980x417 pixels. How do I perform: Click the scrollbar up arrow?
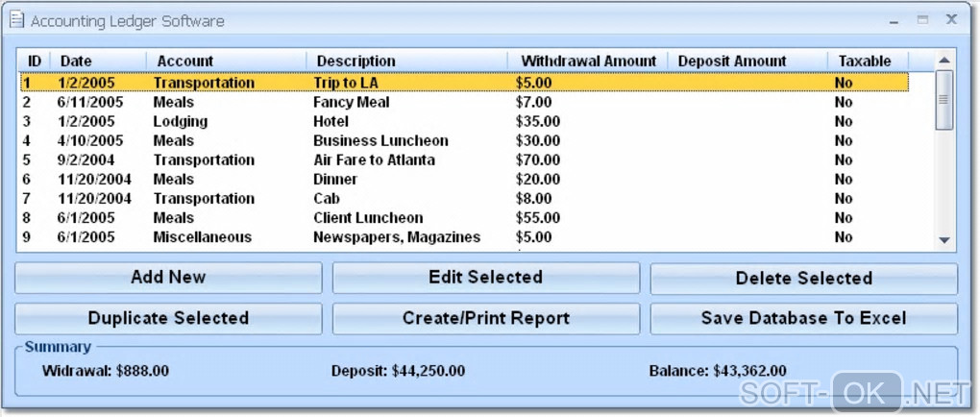tap(944, 61)
